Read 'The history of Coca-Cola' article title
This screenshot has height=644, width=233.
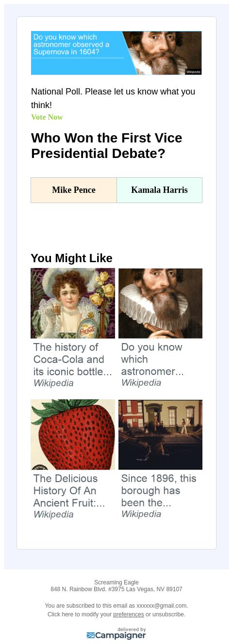click(73, 360)
